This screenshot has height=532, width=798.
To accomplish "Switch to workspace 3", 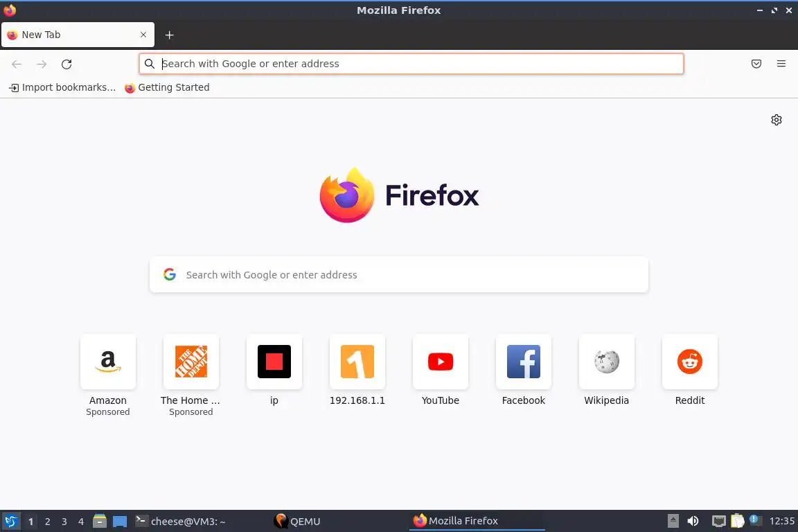I will click(64, 522).
